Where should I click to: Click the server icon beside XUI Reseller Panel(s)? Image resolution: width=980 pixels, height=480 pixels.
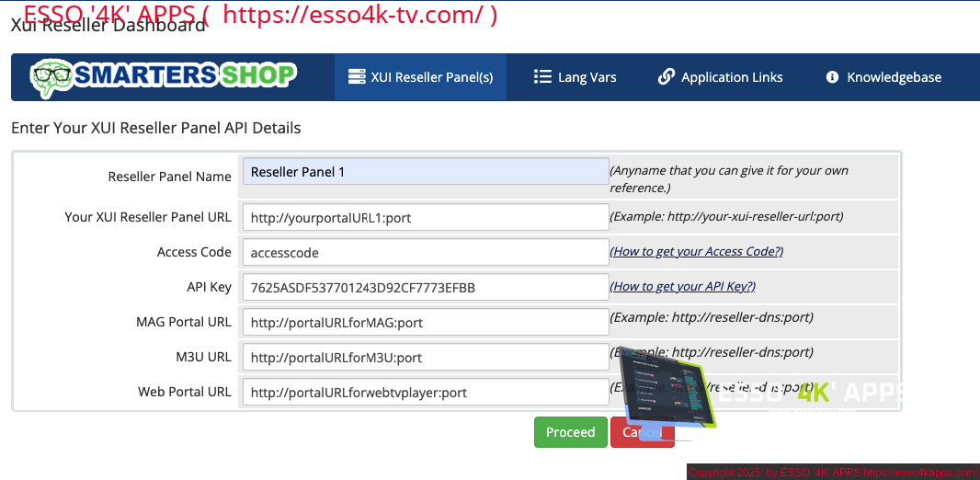click(357, 77)
